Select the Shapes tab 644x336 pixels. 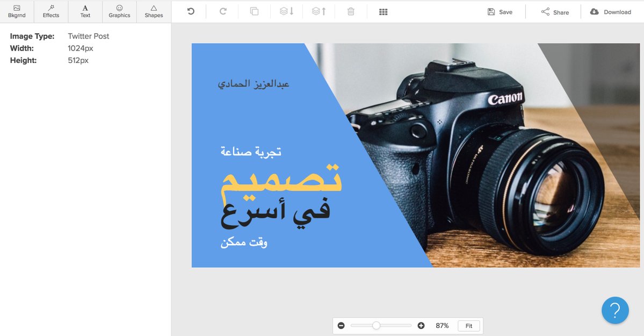[x=154, y=11]
